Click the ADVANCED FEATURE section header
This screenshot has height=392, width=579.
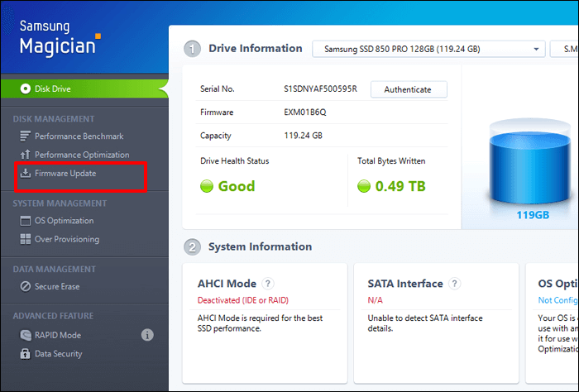pyautogui.click(x=53, y=316)
